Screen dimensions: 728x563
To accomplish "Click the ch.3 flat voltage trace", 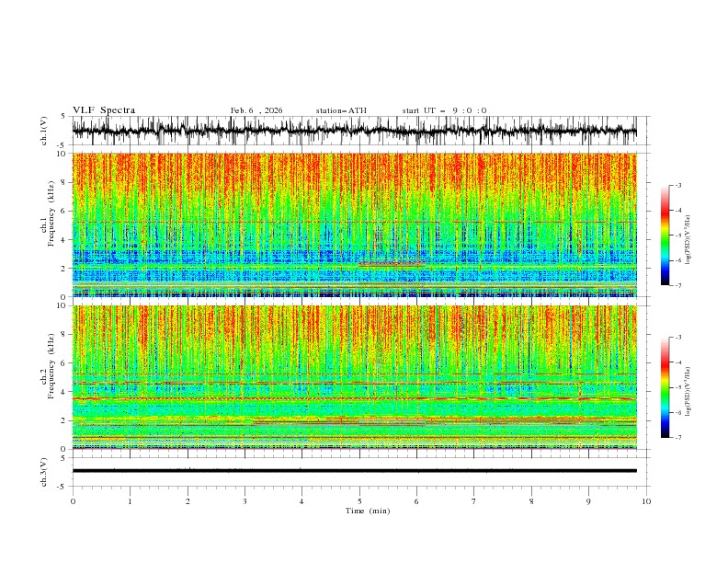I will point(354,471).
